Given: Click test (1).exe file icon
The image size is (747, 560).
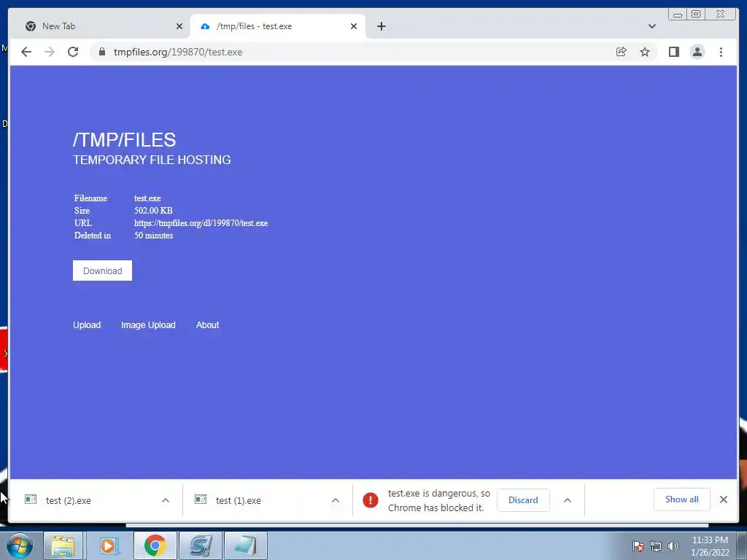Looking at the screenshot, I should tap(201, 499).
